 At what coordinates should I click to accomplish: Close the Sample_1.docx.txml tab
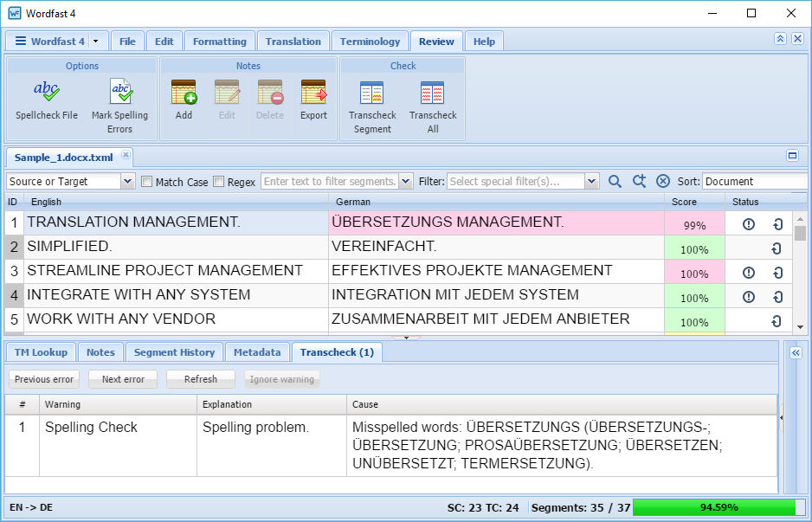[x=126, y=154]
